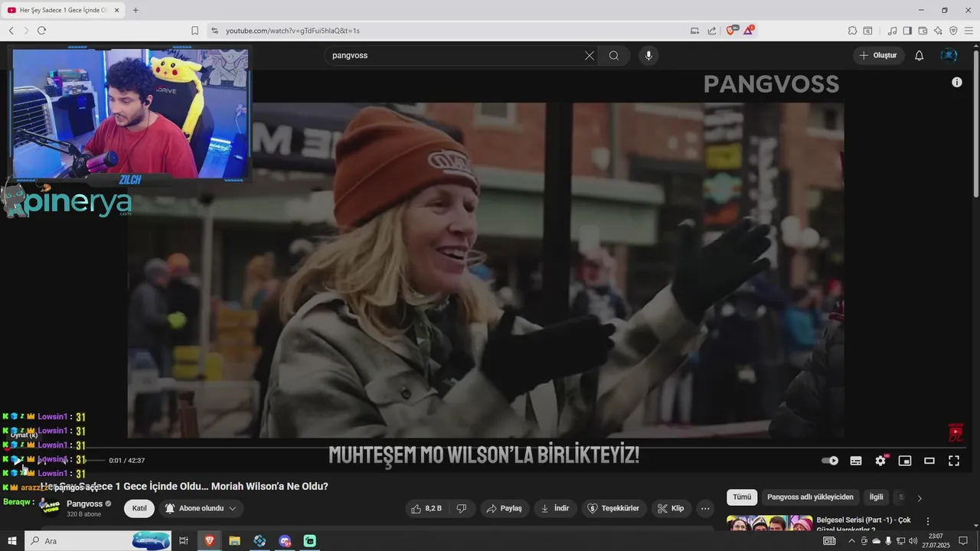
Task: Click the Paylaş share button
Action: [x=505, y=508]
